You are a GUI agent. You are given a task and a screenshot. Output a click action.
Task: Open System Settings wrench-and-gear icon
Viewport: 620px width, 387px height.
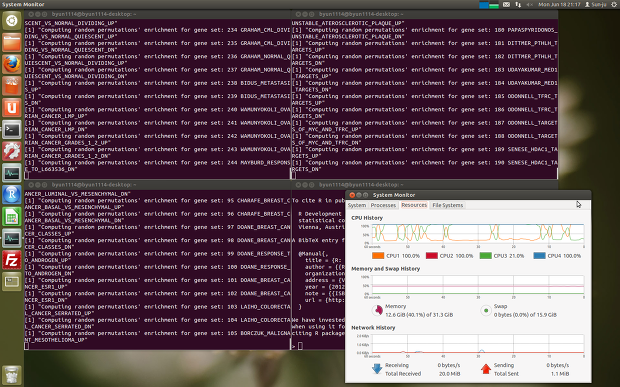[11, 151]
